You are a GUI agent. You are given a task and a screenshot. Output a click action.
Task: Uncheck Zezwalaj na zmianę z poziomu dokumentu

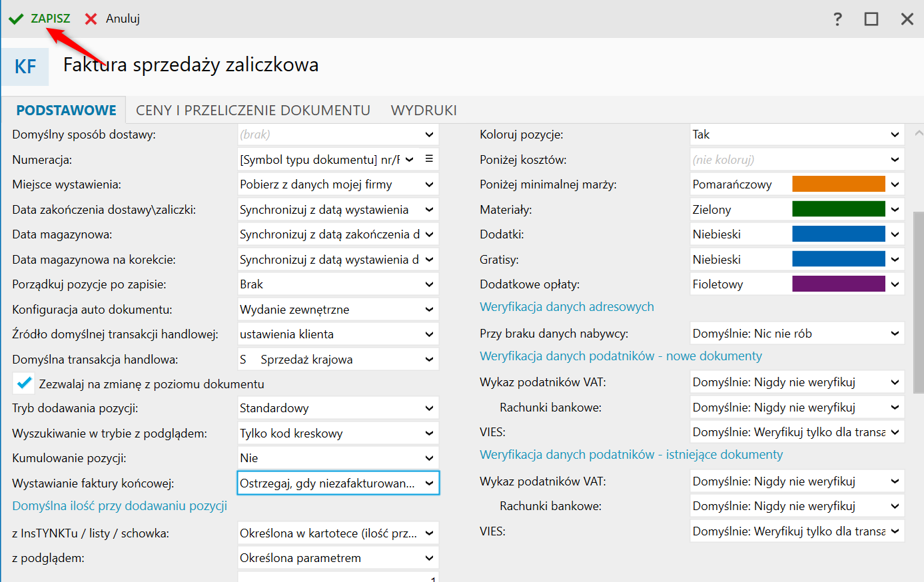(x=24, y=383)
